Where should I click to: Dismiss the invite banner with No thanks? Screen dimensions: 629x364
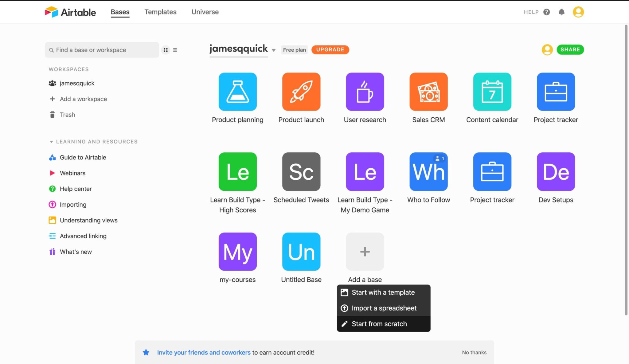pyautogui.click(x=474, y=352)
